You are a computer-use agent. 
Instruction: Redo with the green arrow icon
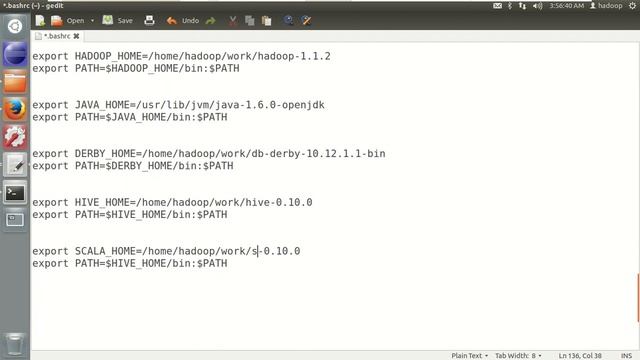211,20
